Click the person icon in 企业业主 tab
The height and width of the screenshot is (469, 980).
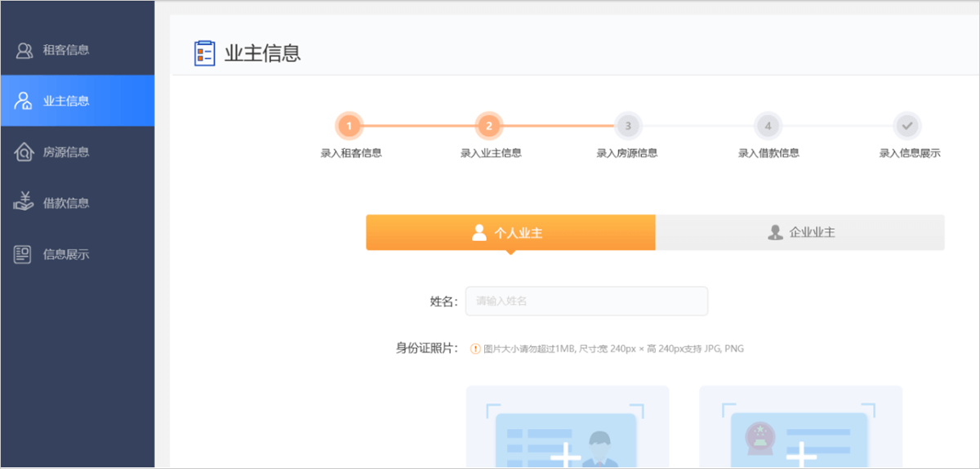[x=775, y=232]
